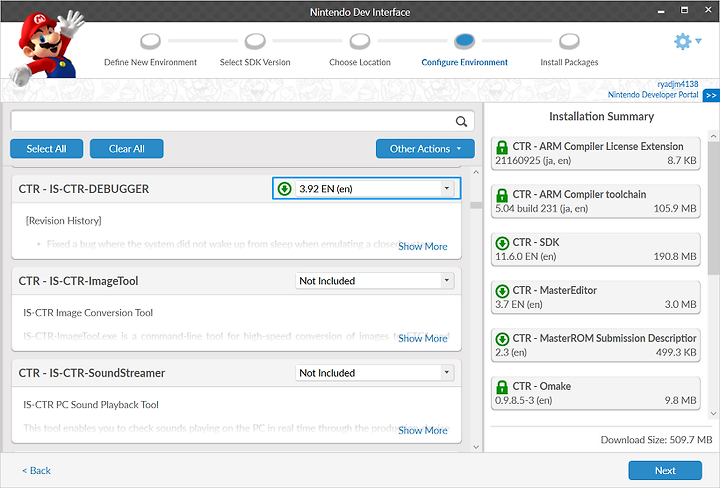Open the Nintendo Developer Portal link
Image resolution: width=720 pixels, height=488 pixels.
coord(653,95)
